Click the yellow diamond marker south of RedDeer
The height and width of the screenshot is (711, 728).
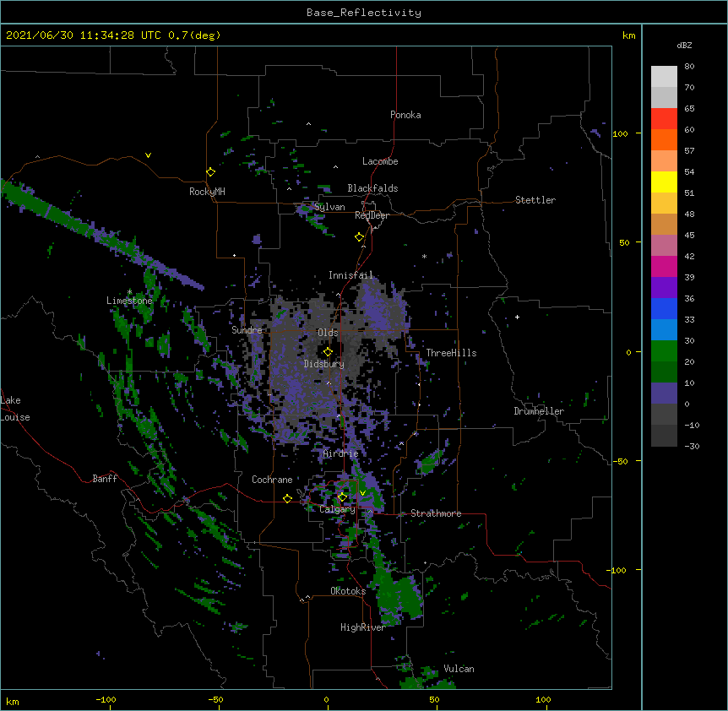359,237
